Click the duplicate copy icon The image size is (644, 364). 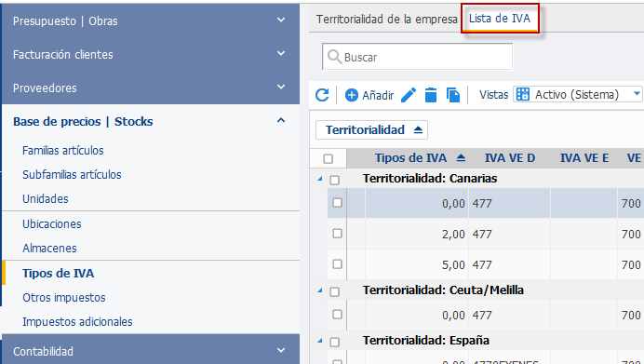[453, 95]
